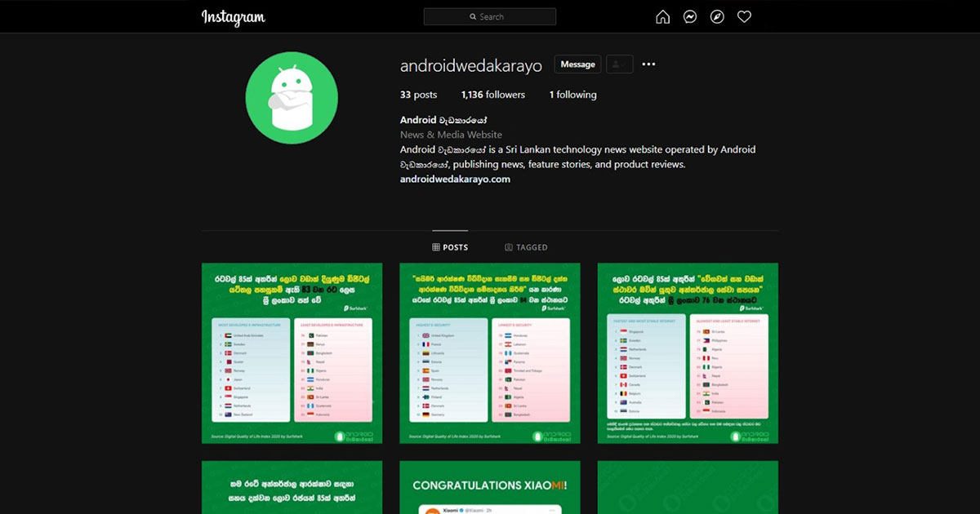Open more options ellipsis icon
The height and width of the screenshot is (514, 980).
648,64
